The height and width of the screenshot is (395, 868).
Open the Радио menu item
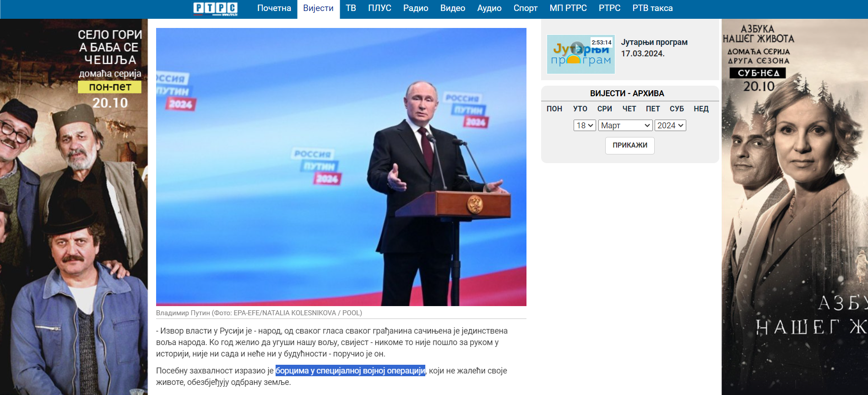pyautogui.click(x=416, y=8)
